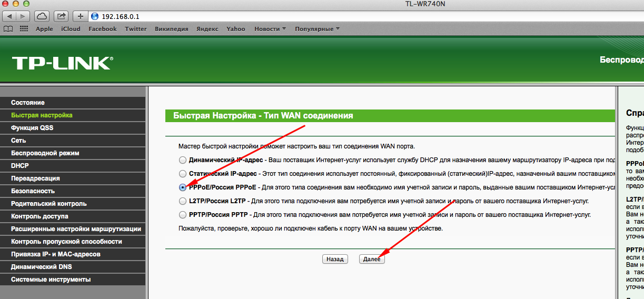Go back with Safari's back arrow
Screen dimensions: 644x299
pos(11,16)
